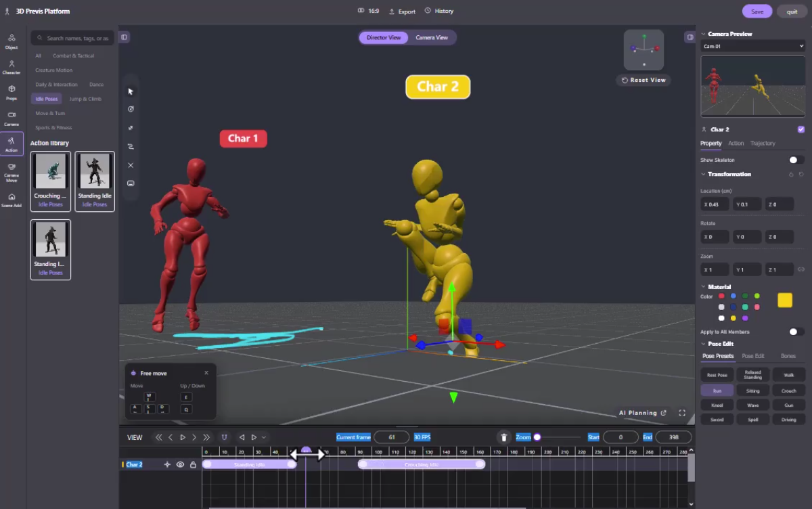Open the Scene Add sidebar panel

click(12, 200)
